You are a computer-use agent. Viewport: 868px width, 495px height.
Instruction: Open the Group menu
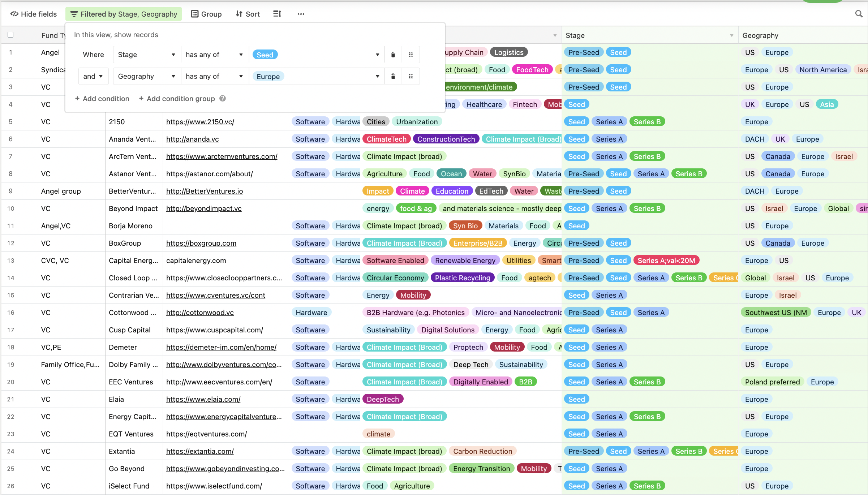click(206, 14)
